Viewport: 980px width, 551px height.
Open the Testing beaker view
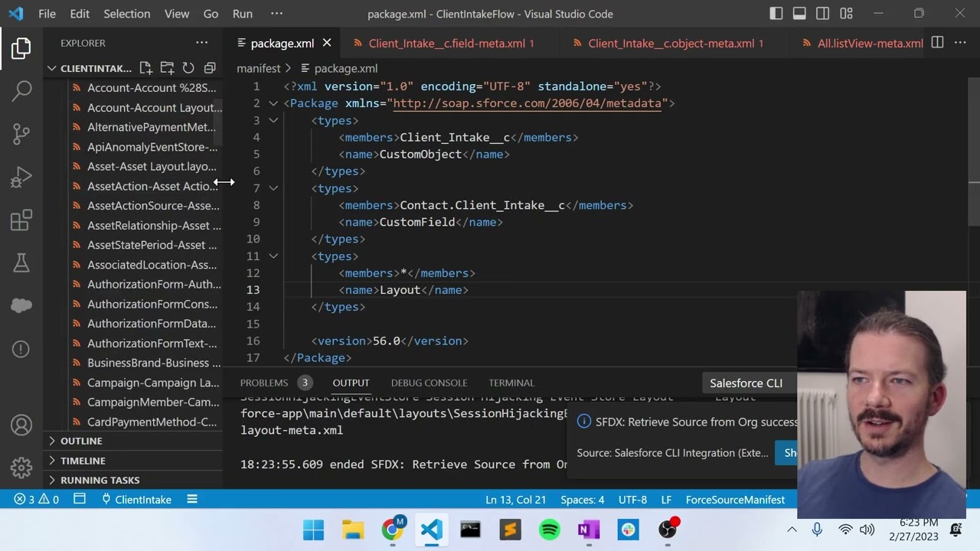[21, 263]
